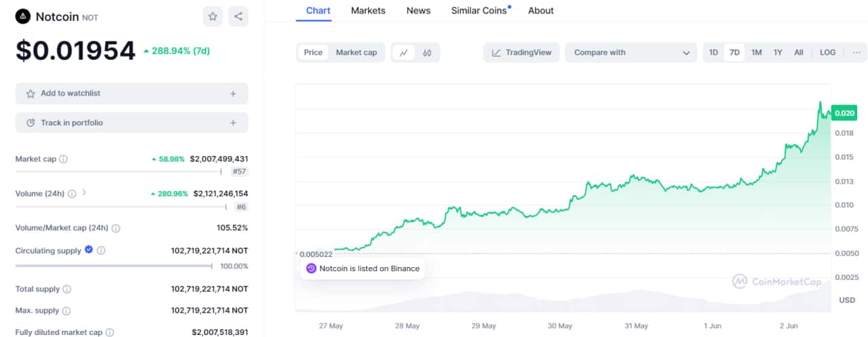Image resolution: width=868 pixels, height=337 pixels.
Task: Click the Circulating supply progress bar
Action: tap(114, 266)
